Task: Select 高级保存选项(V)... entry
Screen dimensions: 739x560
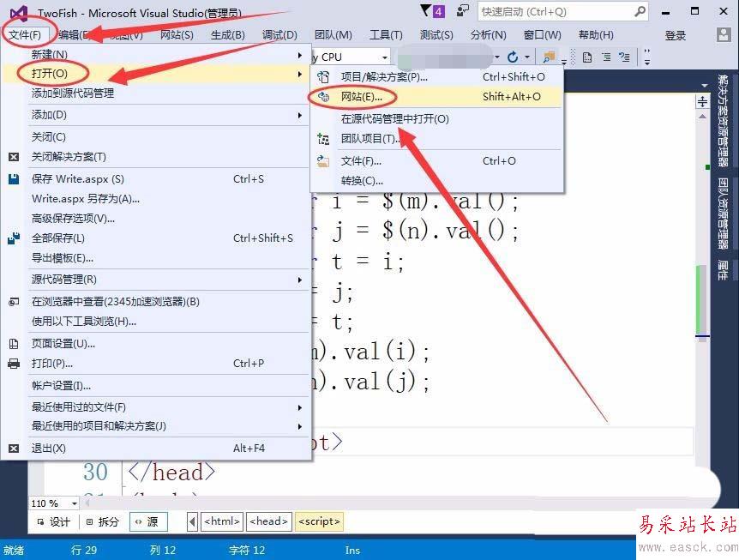Action: pyautogui.click(x=155, y=219)
